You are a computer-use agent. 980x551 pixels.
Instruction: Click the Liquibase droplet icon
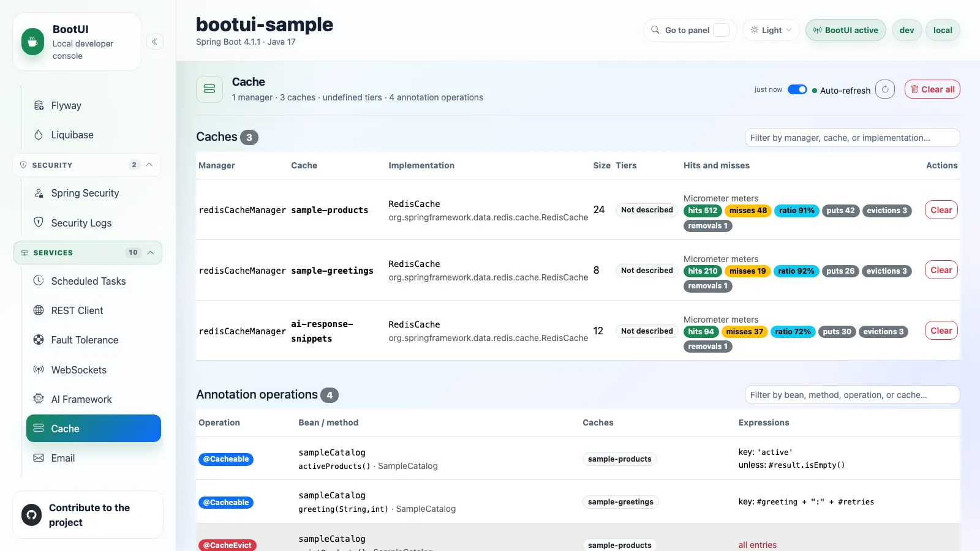click(39, 135)
